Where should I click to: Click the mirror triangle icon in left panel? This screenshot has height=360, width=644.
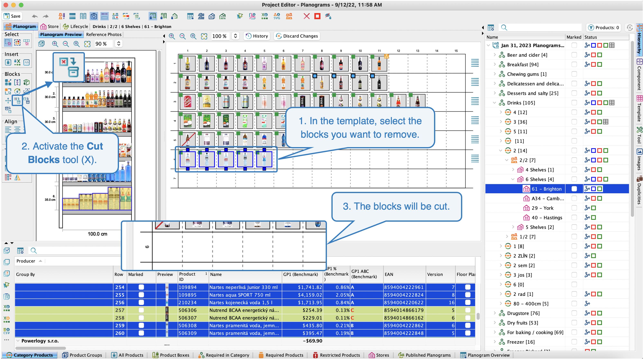click(17, 177)
